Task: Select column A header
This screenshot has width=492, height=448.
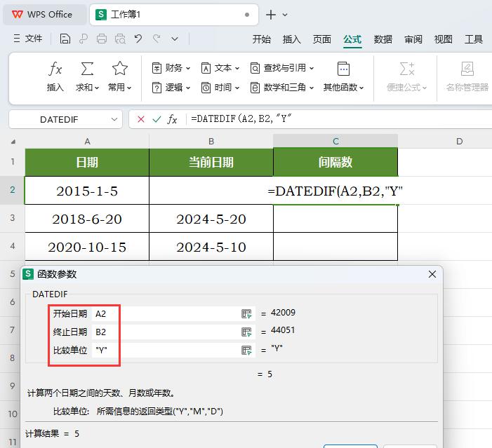Action: click(87, 142)
